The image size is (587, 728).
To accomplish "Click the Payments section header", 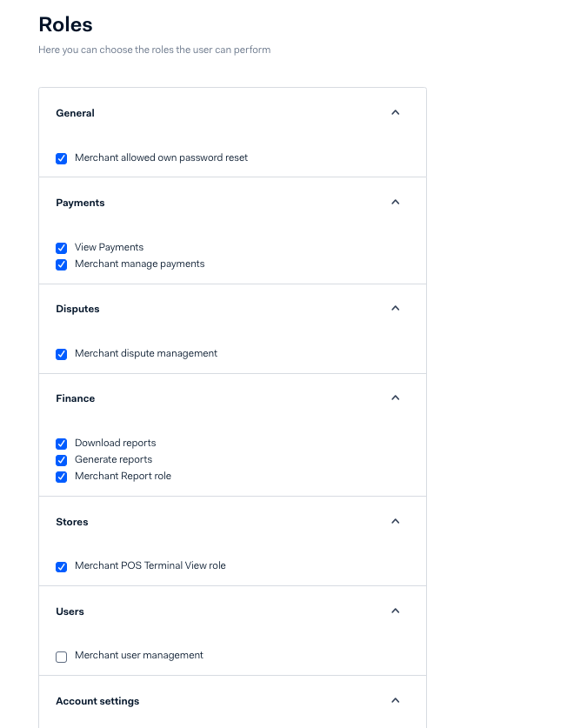I will click(80, 203).
